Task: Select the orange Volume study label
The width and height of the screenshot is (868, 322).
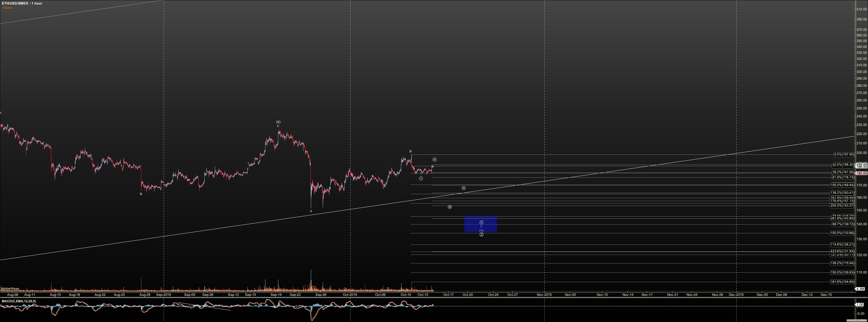Action: tap(7, 8)
